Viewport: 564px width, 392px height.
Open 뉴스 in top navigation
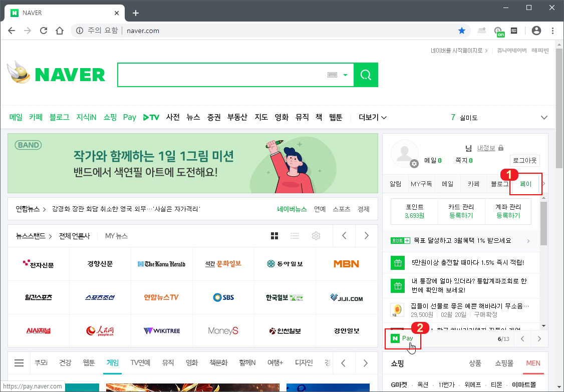point(193,117)
